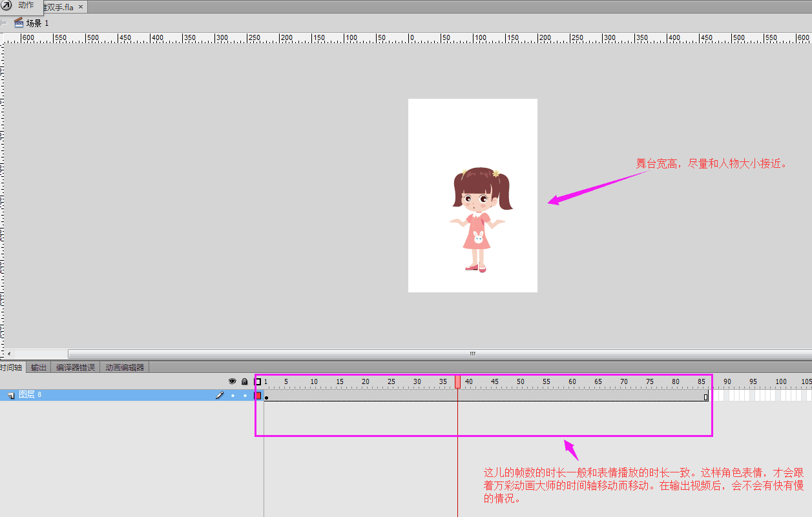
Task: Click the padlock icon in timeline header
Action: tap(244, 381)
